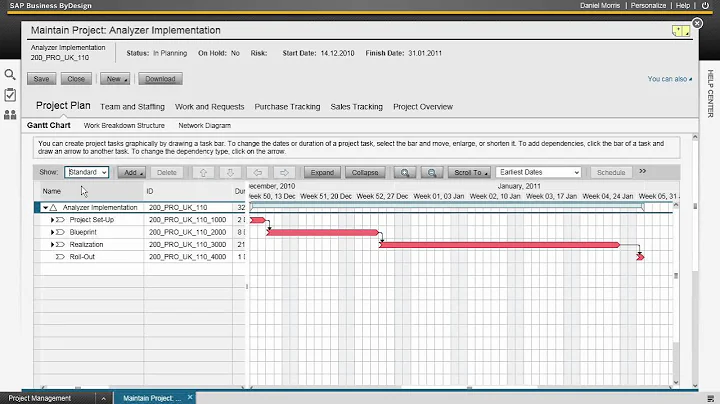The width and height of the screenshot is (720, 404).
Task: Click the Collapse button
Action: click(365, 173)
